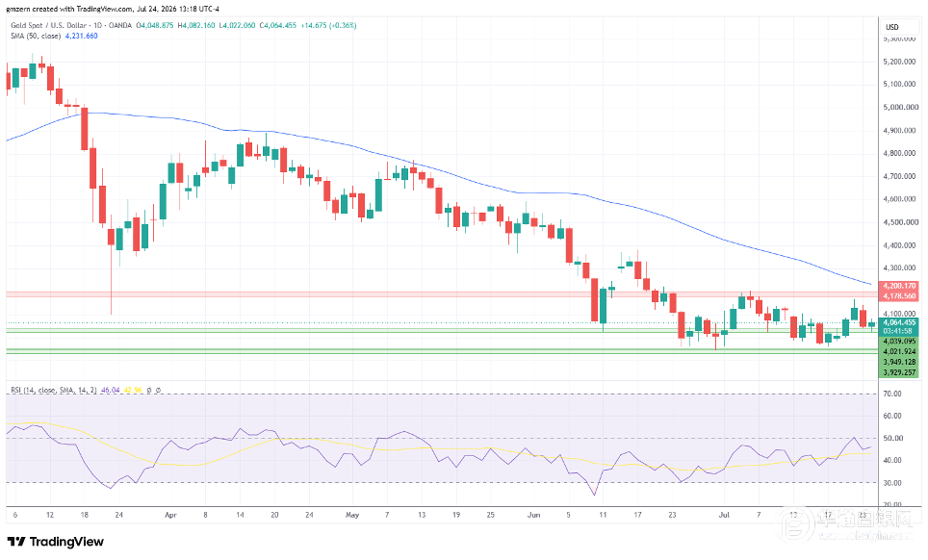Click the 3,929.257 green price tag

coord(899,372)
